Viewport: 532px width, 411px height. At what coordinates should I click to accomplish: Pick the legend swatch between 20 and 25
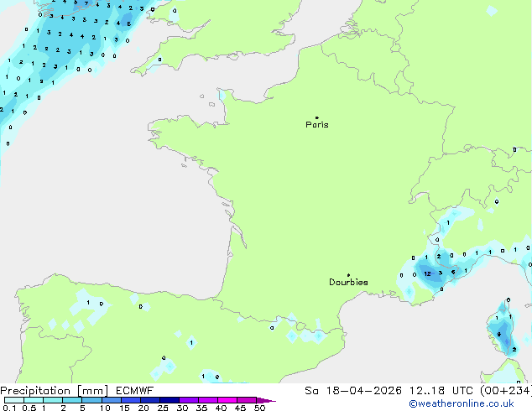click(x=150, y=400)
